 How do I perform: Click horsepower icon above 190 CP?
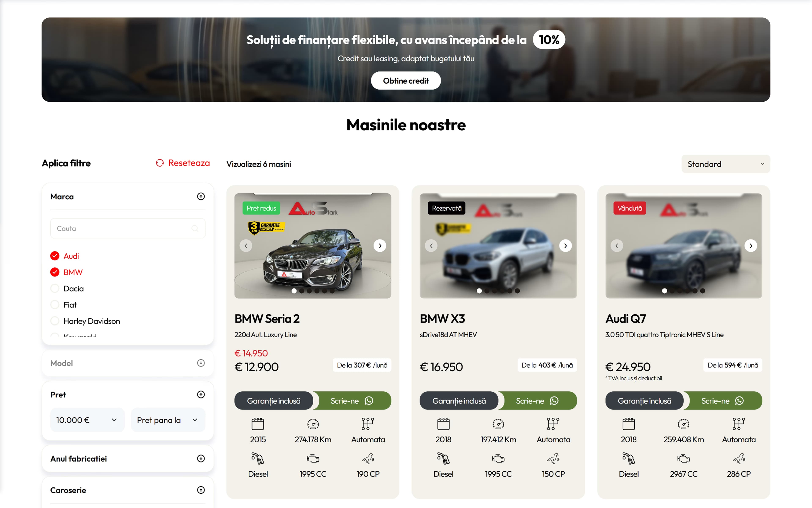click(368, 459)
